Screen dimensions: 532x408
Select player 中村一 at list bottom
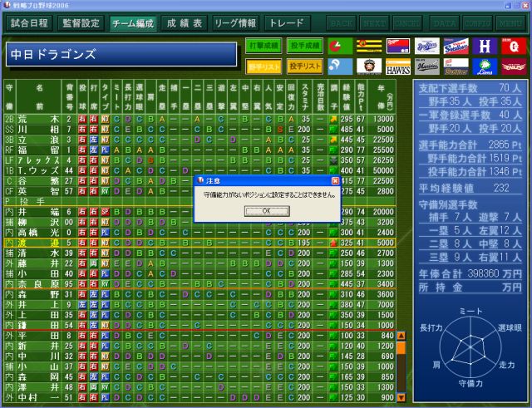click(x=38, y=397)
